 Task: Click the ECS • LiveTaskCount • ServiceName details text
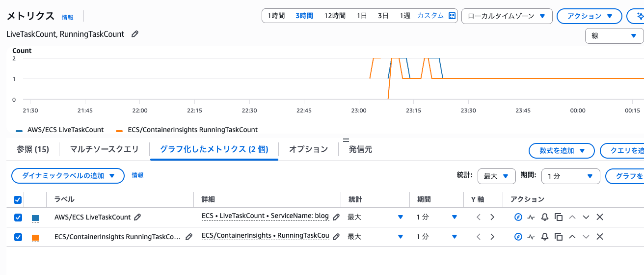point(265,216)
